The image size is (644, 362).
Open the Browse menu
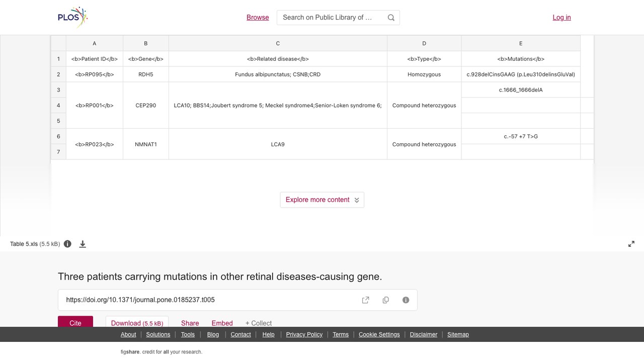click(x=258, y=17)
